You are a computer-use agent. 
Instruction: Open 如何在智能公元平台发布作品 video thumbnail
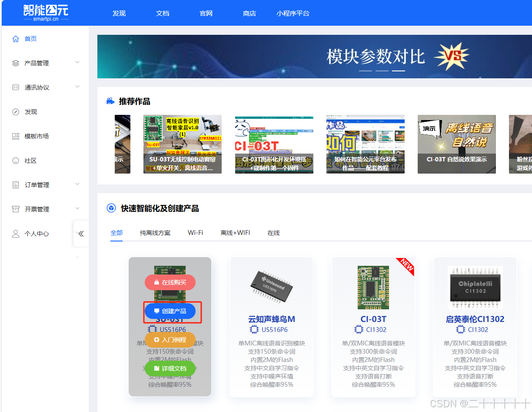click(x=366, y=144)
